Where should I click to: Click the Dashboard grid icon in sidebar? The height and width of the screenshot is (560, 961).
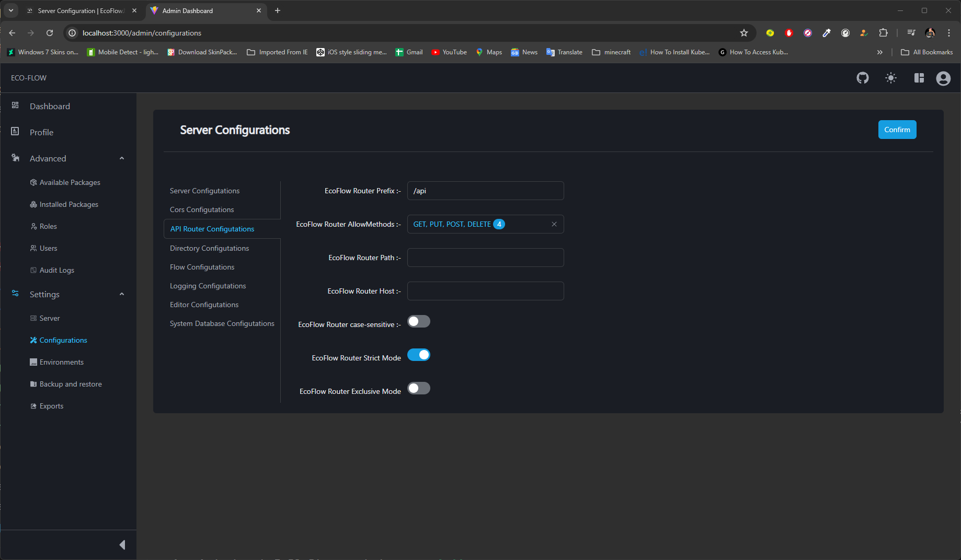pyautogui.click(x=15, y=106)
